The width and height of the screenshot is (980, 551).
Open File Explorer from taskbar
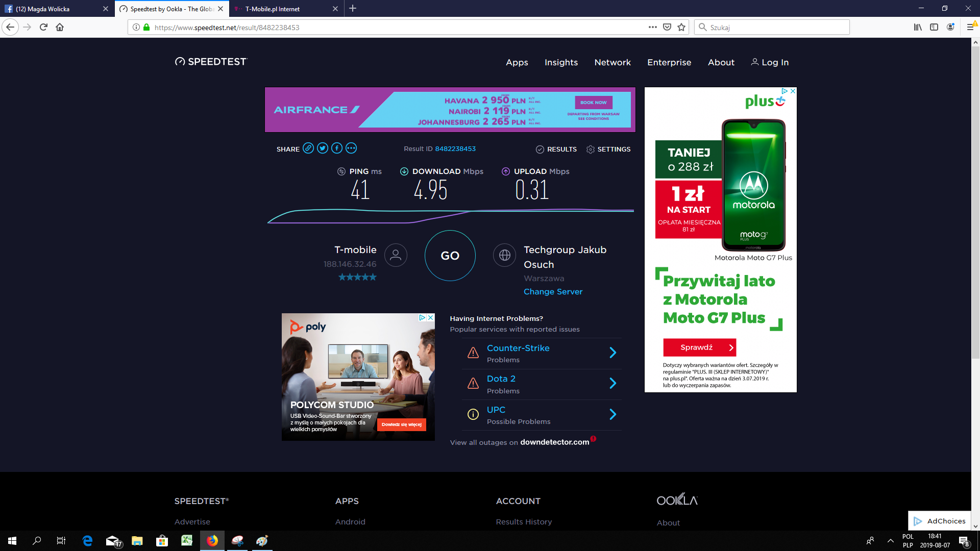coord(137,541)
